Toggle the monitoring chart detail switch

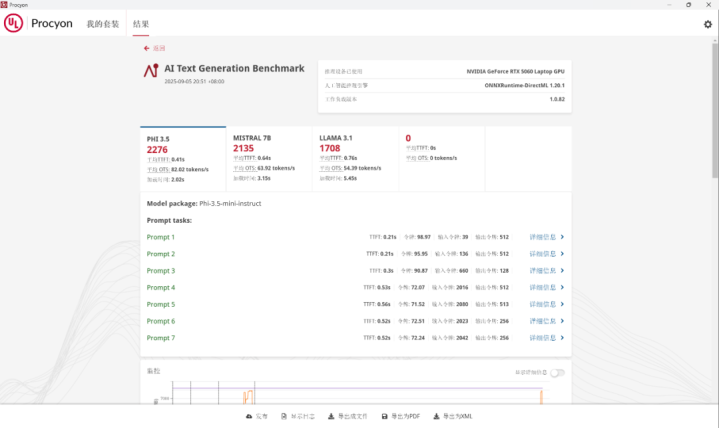pyautogui.click(x=557, y=372)
